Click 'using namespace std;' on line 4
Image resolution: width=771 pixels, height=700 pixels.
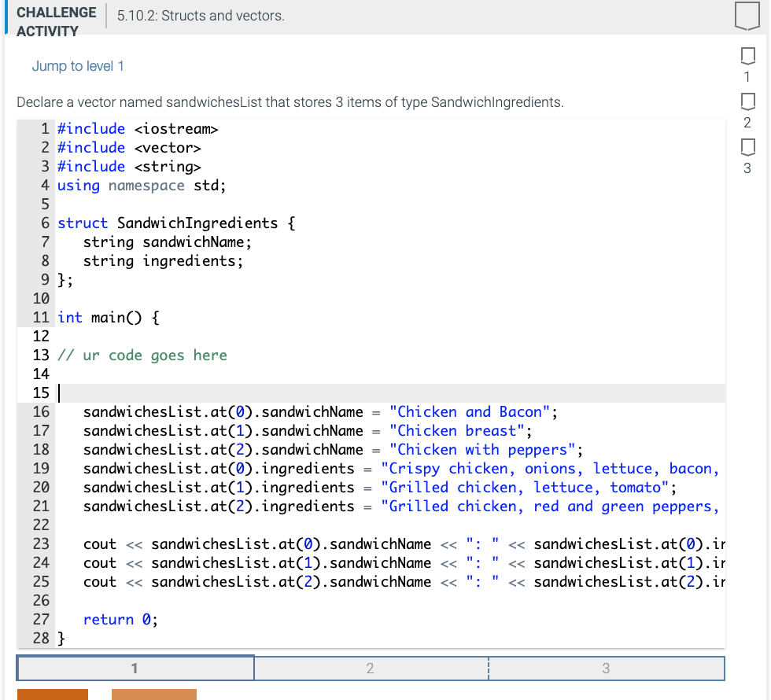coord(142,186)
